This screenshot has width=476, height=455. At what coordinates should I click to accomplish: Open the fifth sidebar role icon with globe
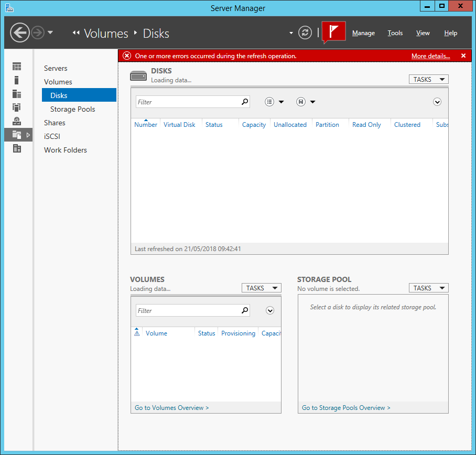[17, 121]
